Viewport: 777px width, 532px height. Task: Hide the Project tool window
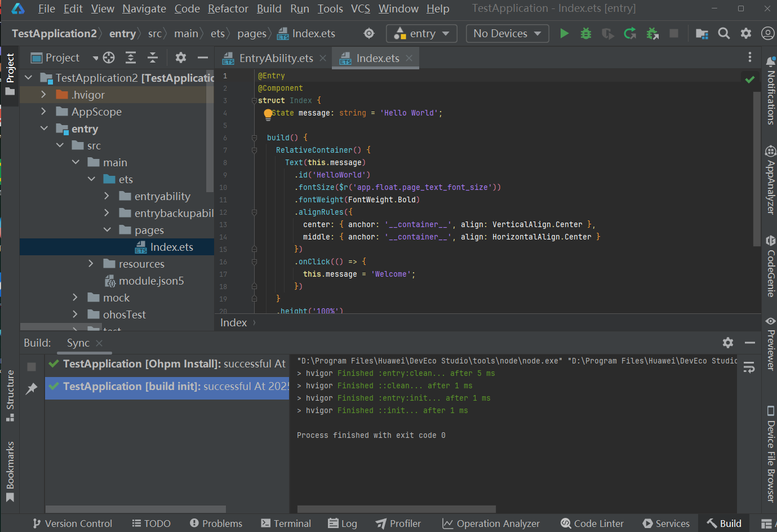tap(203, 57)
